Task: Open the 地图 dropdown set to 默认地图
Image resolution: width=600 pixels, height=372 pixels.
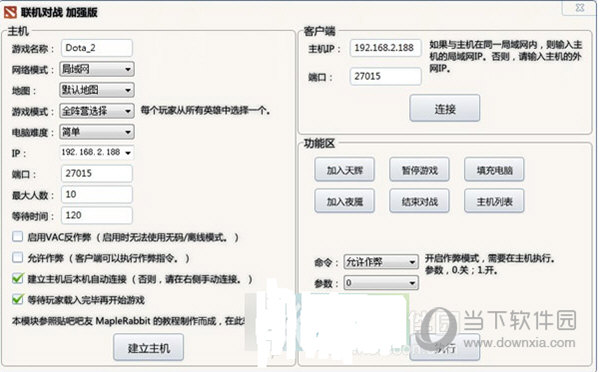Action: tap(97, 90)
